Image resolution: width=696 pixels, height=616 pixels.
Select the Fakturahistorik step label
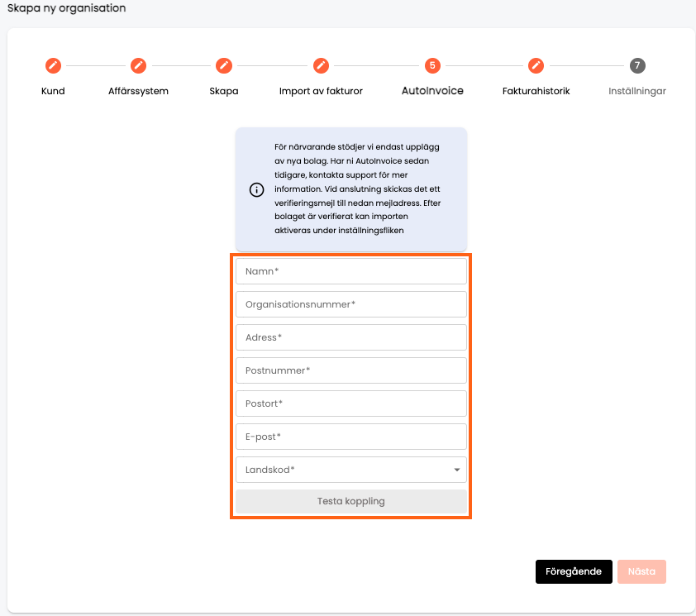pos(536,91)
